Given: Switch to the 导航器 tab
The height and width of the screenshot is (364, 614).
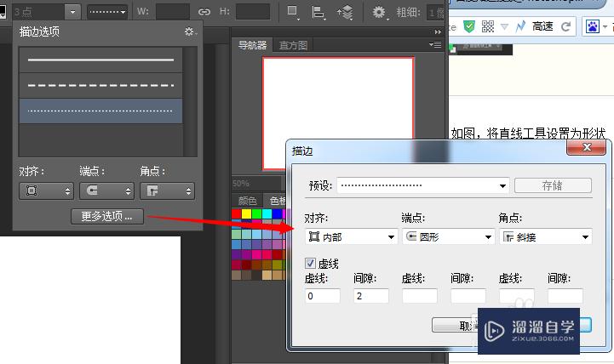Looking at the screenshot, I should (252, 45).
